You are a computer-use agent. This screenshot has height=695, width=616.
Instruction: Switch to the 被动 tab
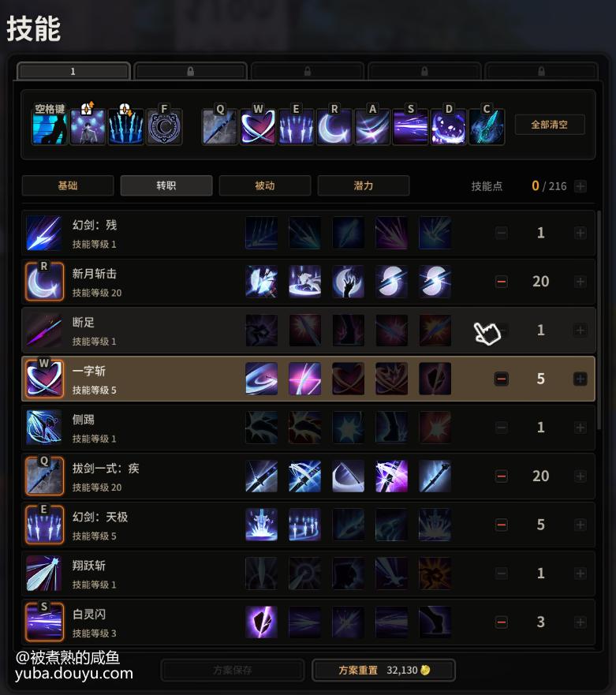pos(265,185)
